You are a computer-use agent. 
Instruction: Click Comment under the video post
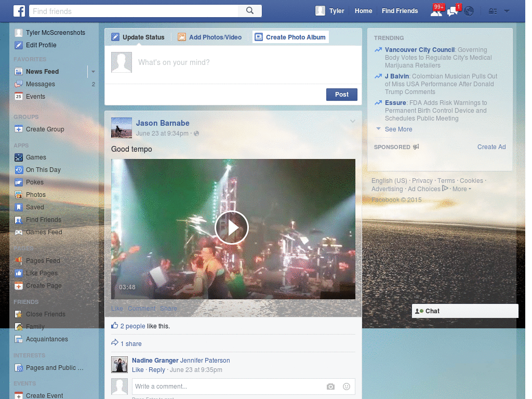pyautogui.click(x=141, y=309)
